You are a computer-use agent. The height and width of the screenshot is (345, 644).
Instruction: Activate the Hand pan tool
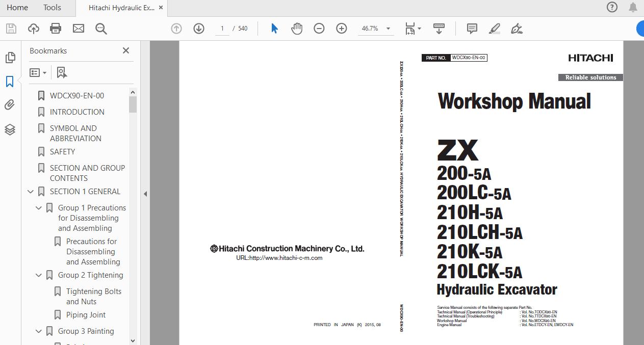[297, 29]
